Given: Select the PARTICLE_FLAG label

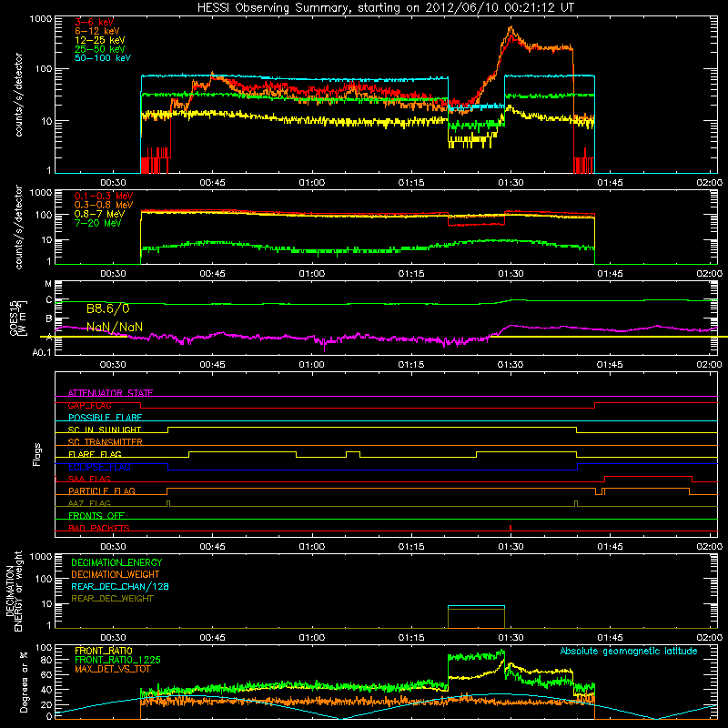Looking at the screenshot, I should [102, 490].
